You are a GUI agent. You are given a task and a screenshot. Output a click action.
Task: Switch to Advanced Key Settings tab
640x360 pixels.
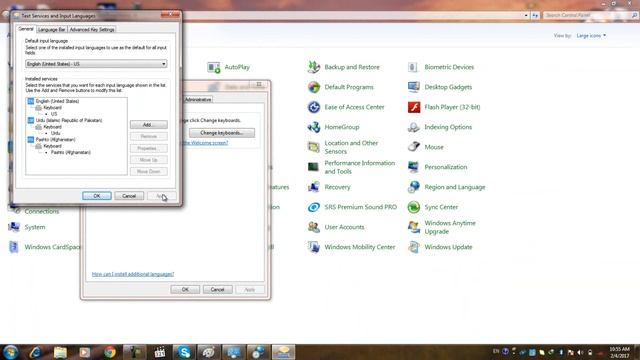(92, 30)
